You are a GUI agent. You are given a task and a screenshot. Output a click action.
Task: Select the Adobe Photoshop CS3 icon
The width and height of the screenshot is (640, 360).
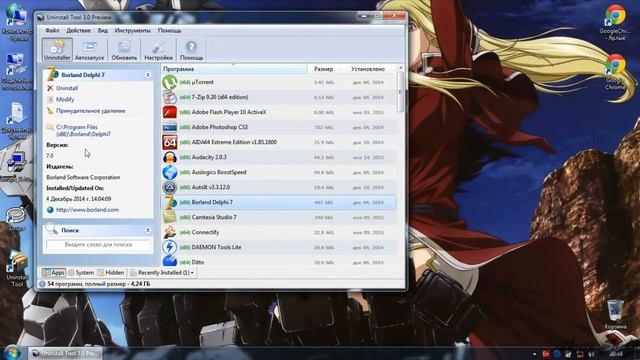coord(169,127)
